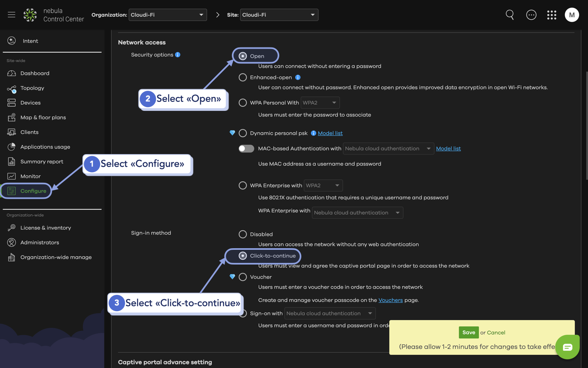
Task: Save the network access changes
Action: point(468,332)
